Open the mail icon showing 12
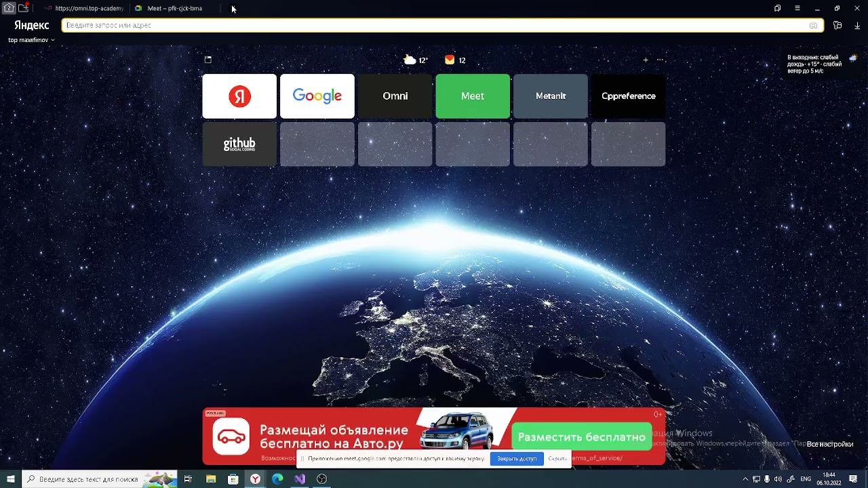The image size is (868, 488). 455,60
